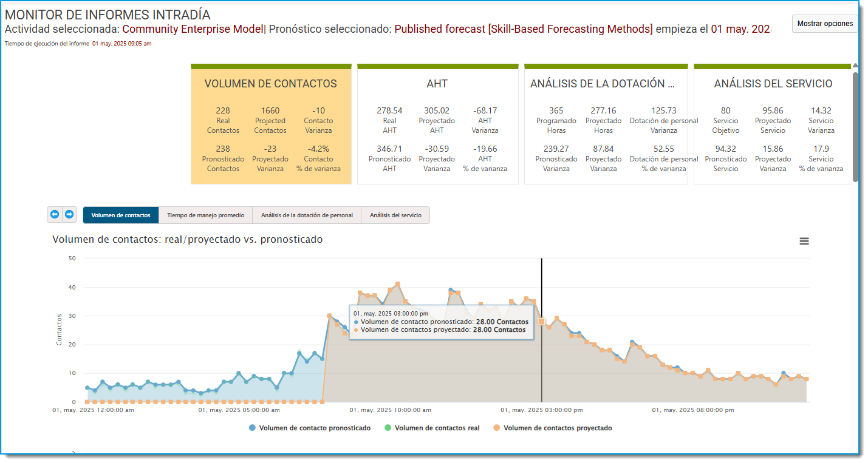Click the '-19.66' AHT % de varianza value

tap(485, 149)
